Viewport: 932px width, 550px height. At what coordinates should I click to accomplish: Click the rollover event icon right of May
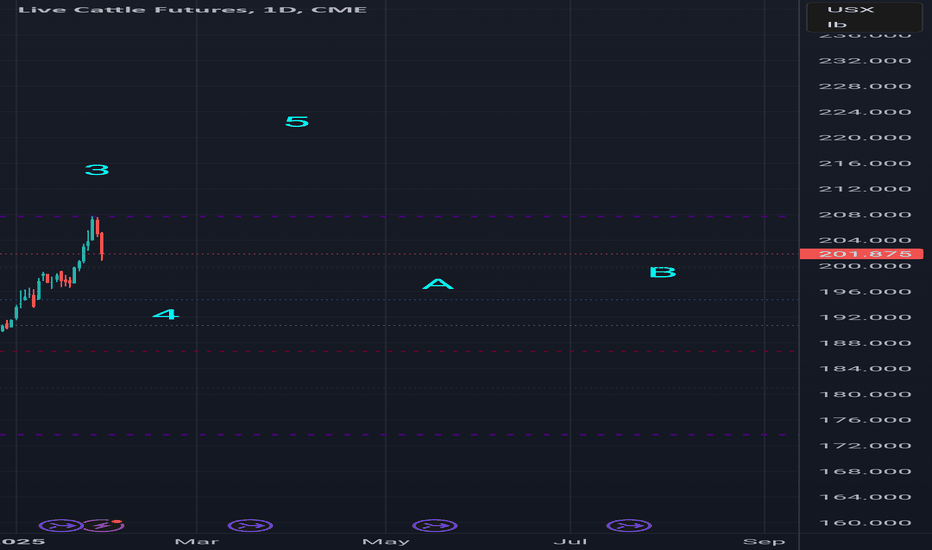[435, 526]
